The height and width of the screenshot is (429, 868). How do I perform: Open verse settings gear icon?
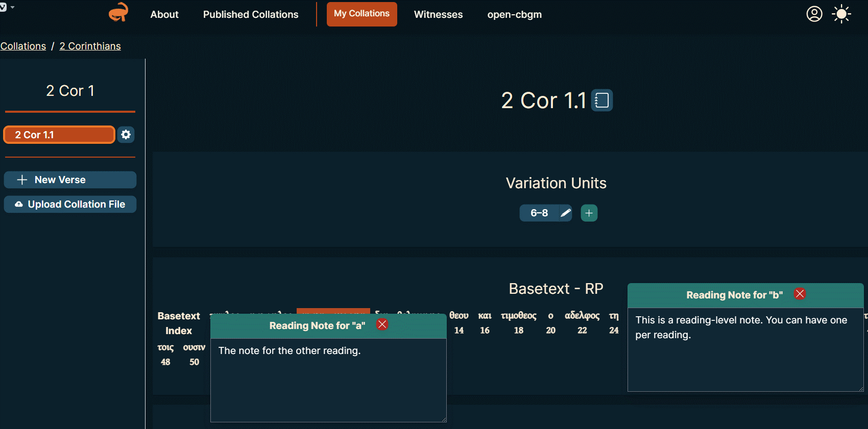[x=126, y=135]
